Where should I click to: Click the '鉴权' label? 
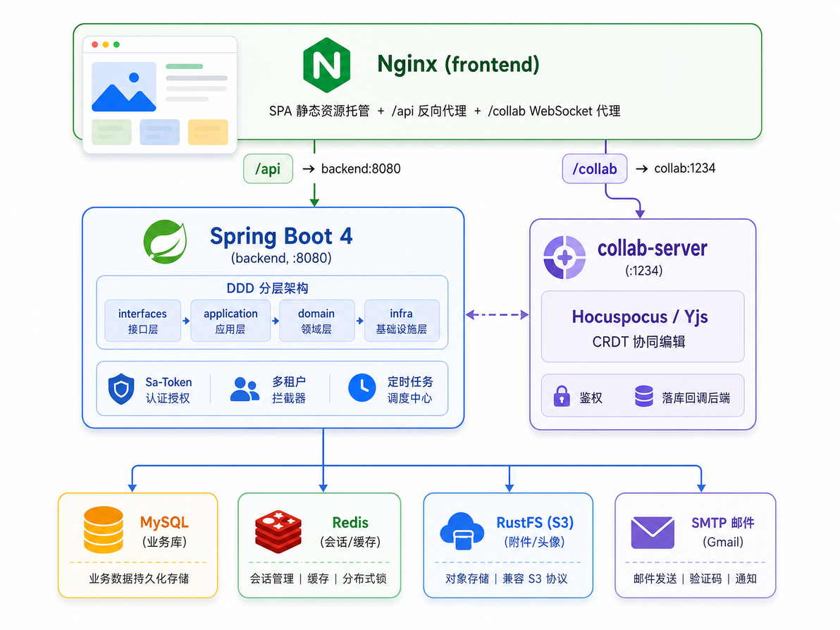[591, 397]
